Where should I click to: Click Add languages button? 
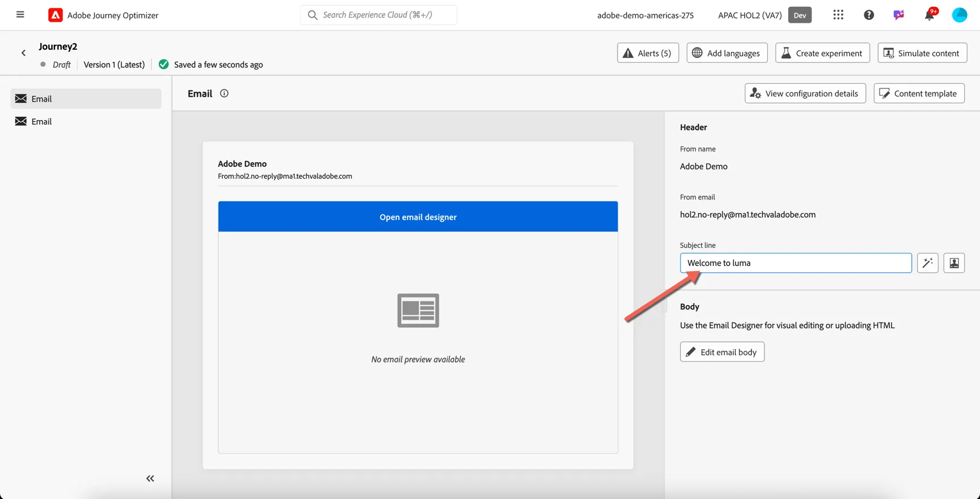[x=727, y=53]
